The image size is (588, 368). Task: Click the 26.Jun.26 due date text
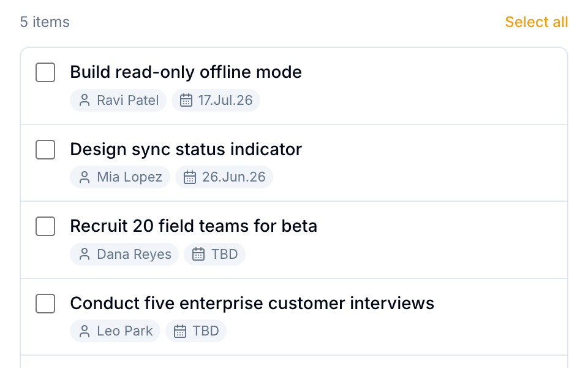point(233,177)
